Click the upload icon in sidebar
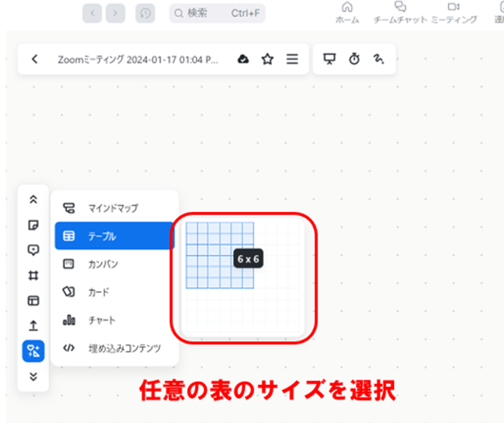 tap(33, 326)
